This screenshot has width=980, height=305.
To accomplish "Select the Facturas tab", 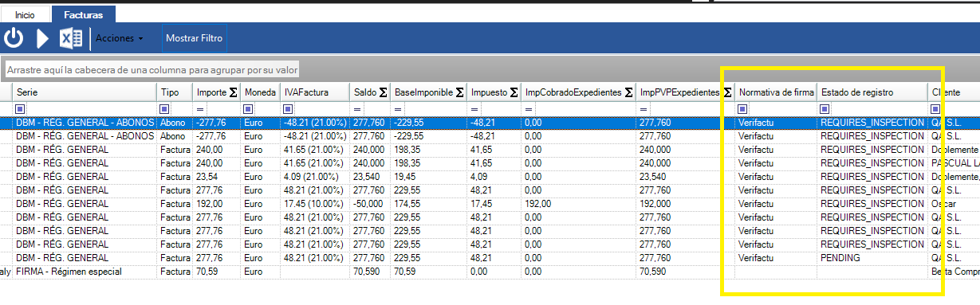I will tap(84, 14).
